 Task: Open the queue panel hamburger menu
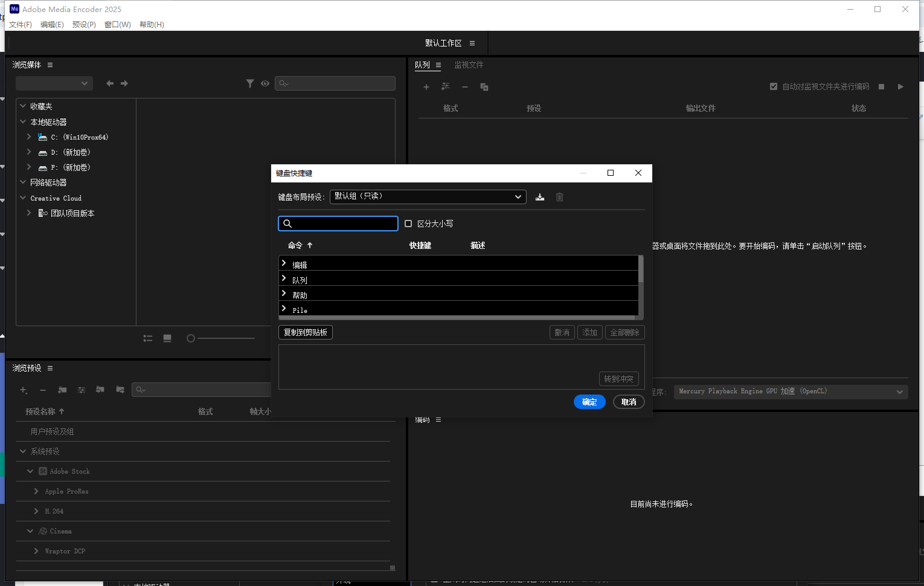click(x=438, y=65)
